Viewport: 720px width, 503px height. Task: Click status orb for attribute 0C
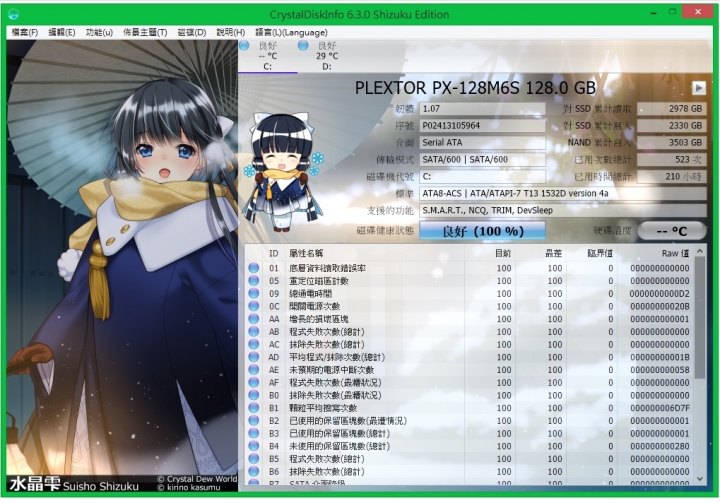[253, 306]
